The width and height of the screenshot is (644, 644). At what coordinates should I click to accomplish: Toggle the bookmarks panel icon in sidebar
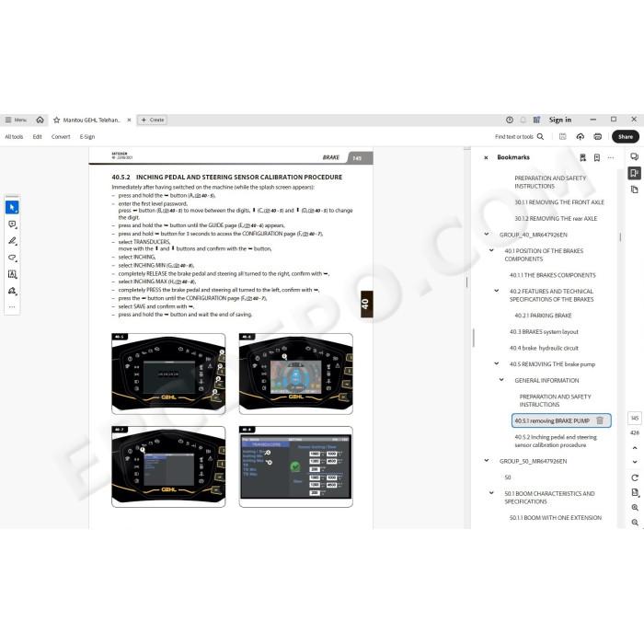[634, 173]
